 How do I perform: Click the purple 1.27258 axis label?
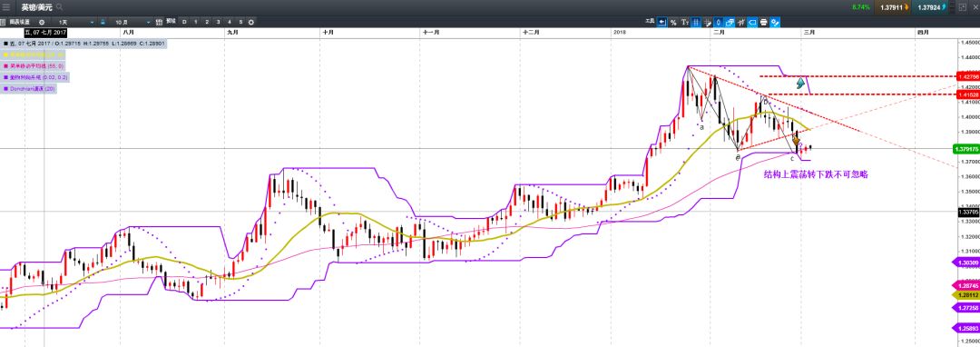click(965, 308)
